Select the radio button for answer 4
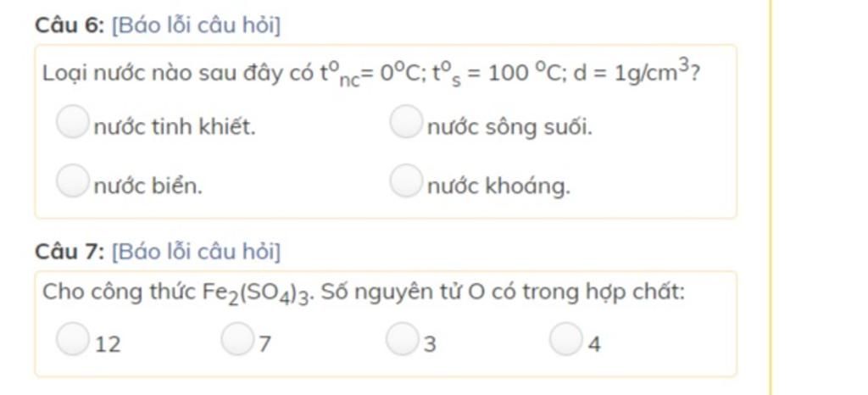This screenshot has width=868, height=395. pyautogui.click(x=565, y=338)
